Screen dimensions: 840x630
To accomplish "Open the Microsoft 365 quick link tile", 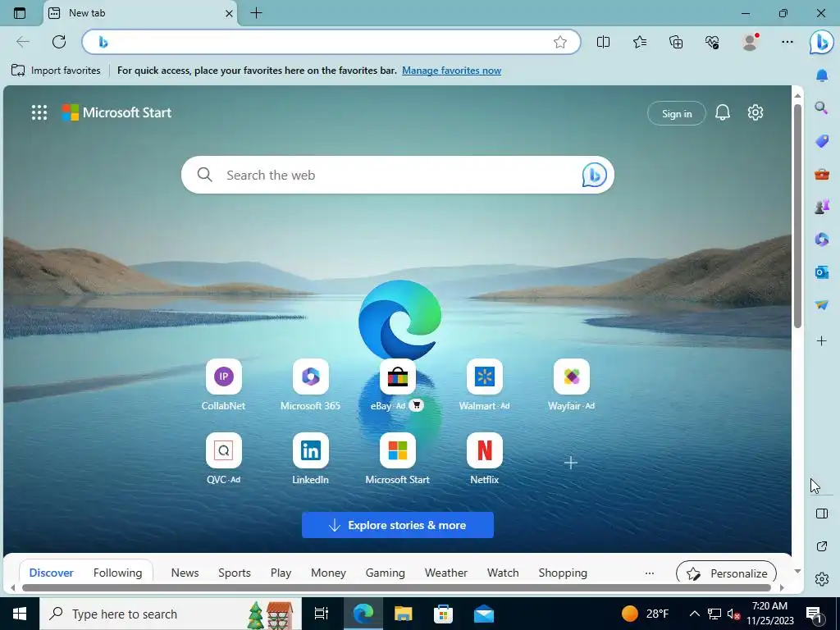I will [x=310, y=386].
